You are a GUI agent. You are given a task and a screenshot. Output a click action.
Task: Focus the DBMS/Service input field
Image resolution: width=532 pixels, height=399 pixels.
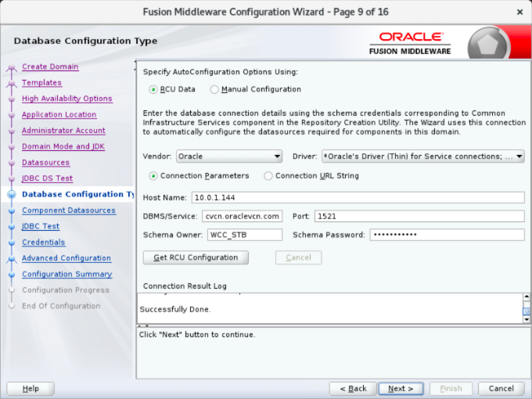pyautogui.click(x=243, y=216)
